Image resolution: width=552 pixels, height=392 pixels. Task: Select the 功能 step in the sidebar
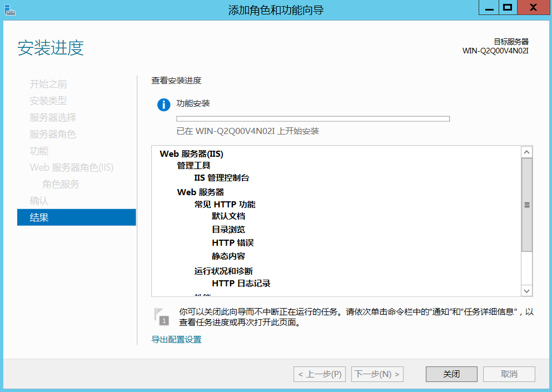click(39, 151)
